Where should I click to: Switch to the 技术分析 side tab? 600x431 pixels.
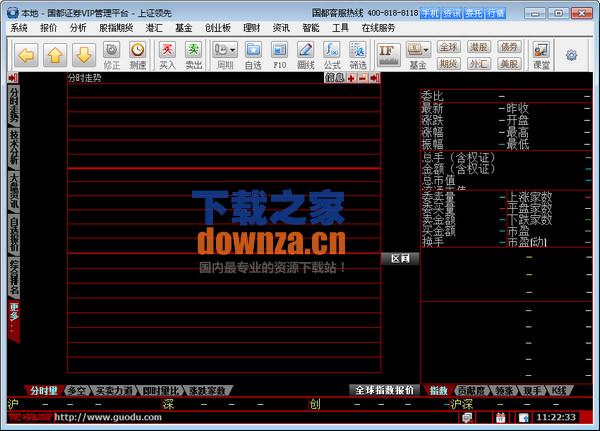[14, 147]
